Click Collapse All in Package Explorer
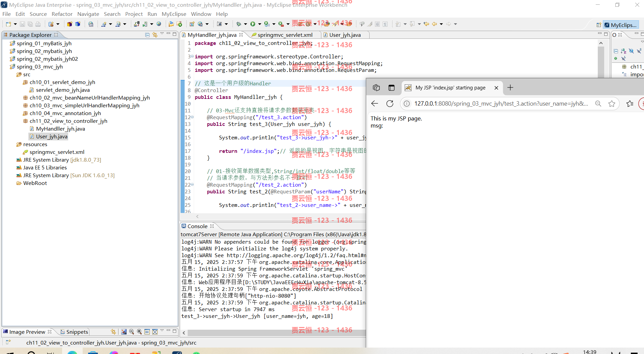This screenshot has width=644, height=354. [x=147, y=35]
